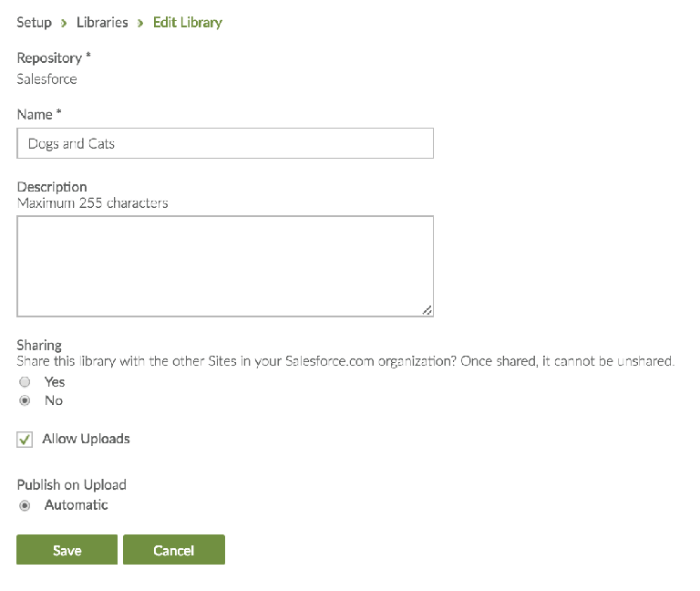Click the Description field label
This screenshot has height=591, width=700.
[x=52, y=187]
